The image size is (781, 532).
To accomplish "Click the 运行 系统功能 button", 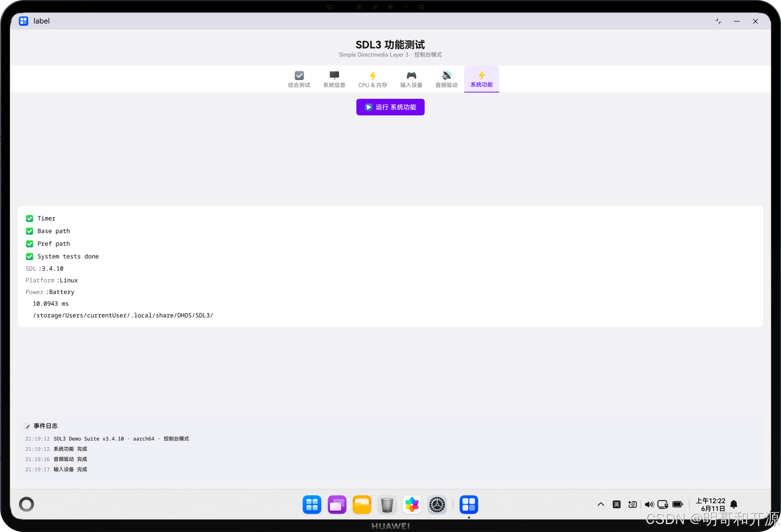I will tap(390, 107).
